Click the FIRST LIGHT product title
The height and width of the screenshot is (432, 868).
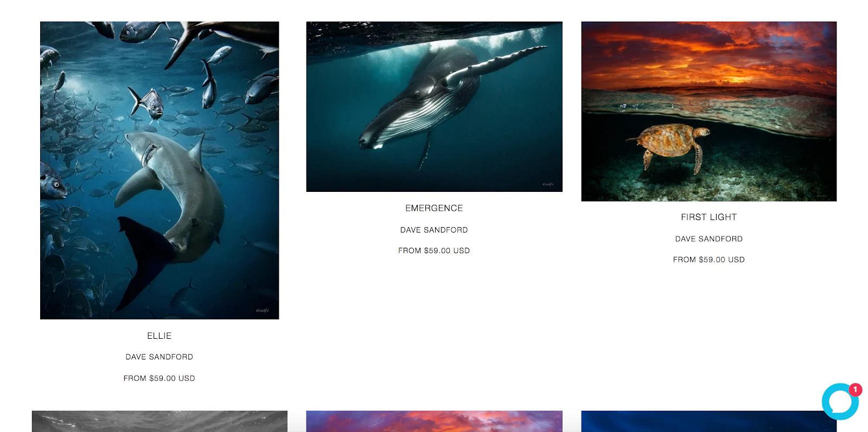709,217
